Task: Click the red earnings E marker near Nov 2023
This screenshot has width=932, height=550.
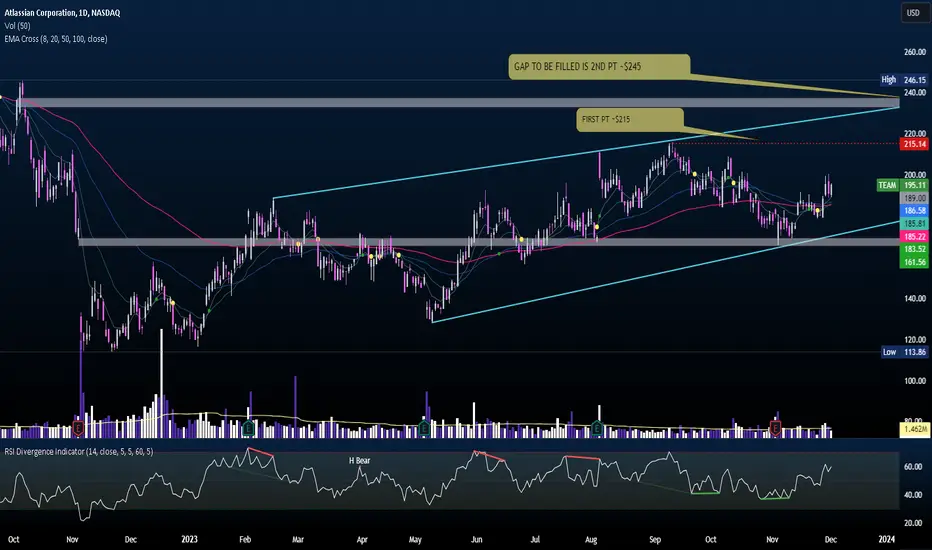Action: pyautogui.click(x=775, y=428)
